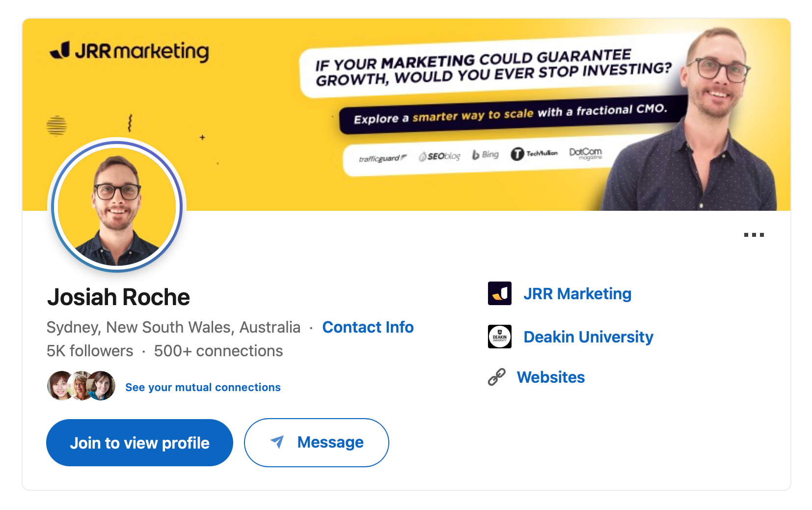
Task: Click the paper-plane send icon in Message button
Action: coord(276,442)
